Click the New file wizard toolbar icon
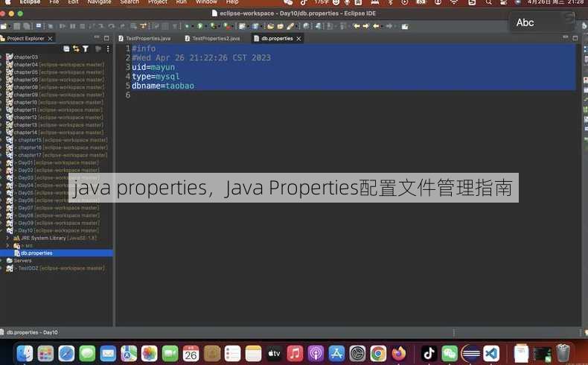Viewport: 588px width, 365px height. pyautogui.click(x=4, y=26)
